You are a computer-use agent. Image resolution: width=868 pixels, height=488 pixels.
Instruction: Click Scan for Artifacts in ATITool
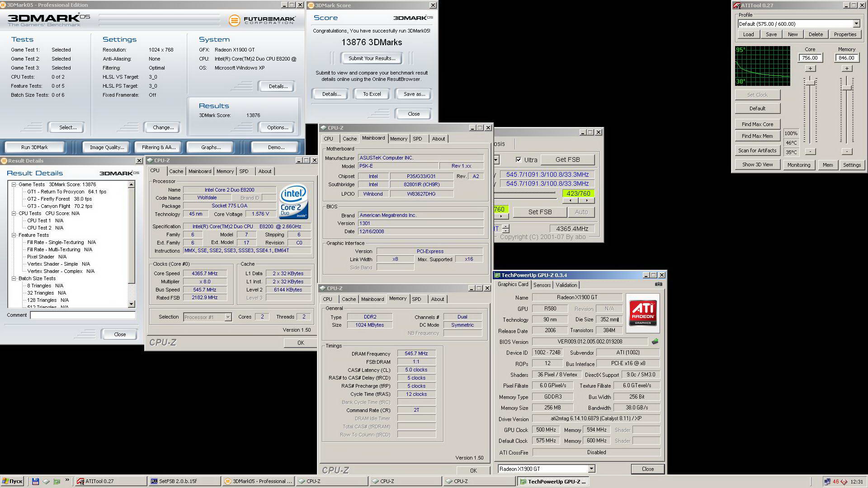tap(757, 150)
